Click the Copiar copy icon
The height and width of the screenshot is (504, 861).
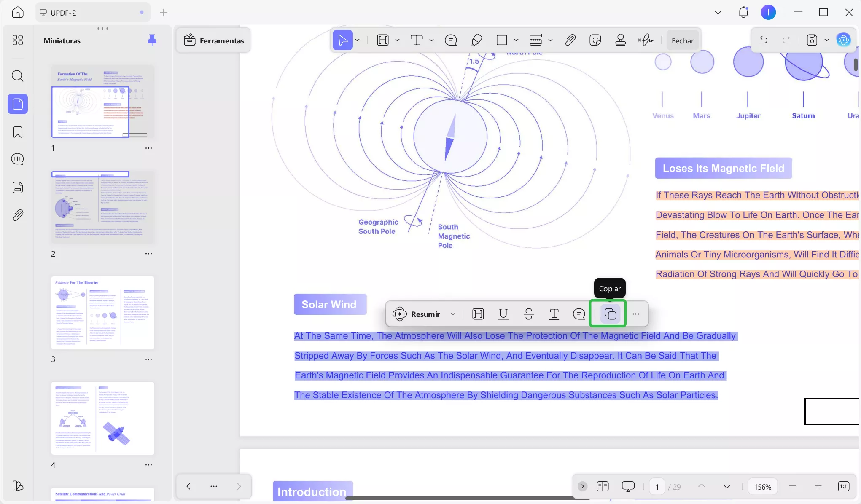610,314
